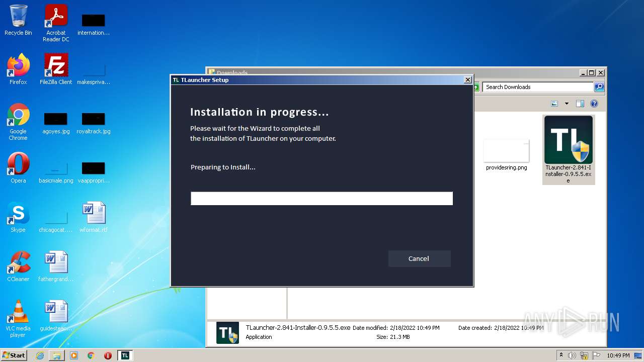Open VLC media player shortcut

point(18,319)
